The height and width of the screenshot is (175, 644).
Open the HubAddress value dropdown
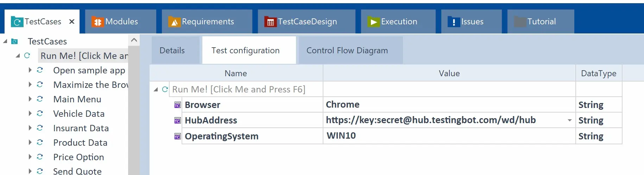[x=569, y=120]
